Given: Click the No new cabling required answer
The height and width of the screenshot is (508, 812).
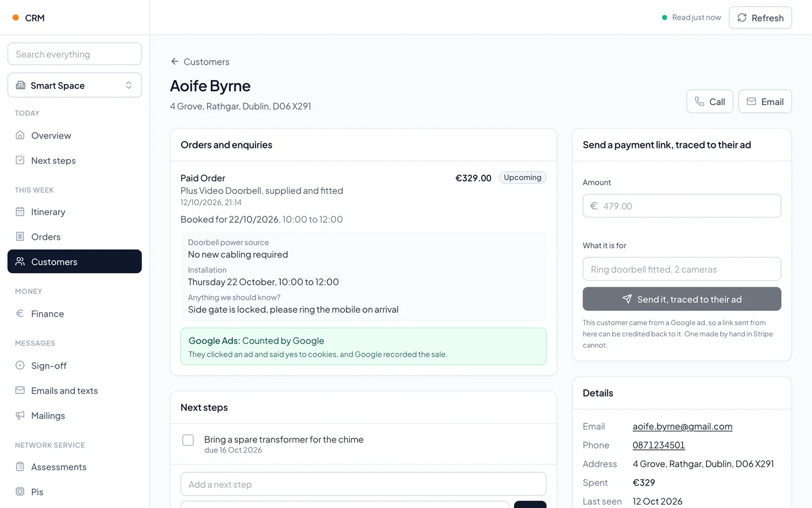Looking at the screenshot, I should click(x=238, y=255).
